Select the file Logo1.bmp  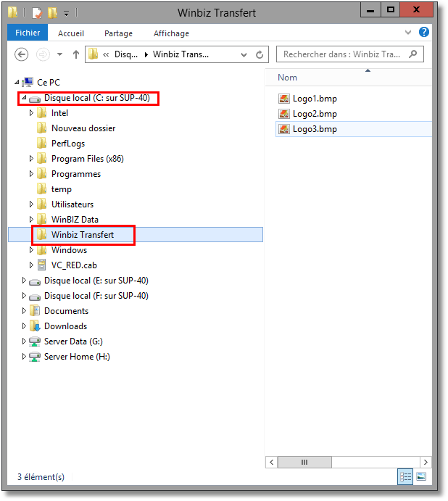315,99
